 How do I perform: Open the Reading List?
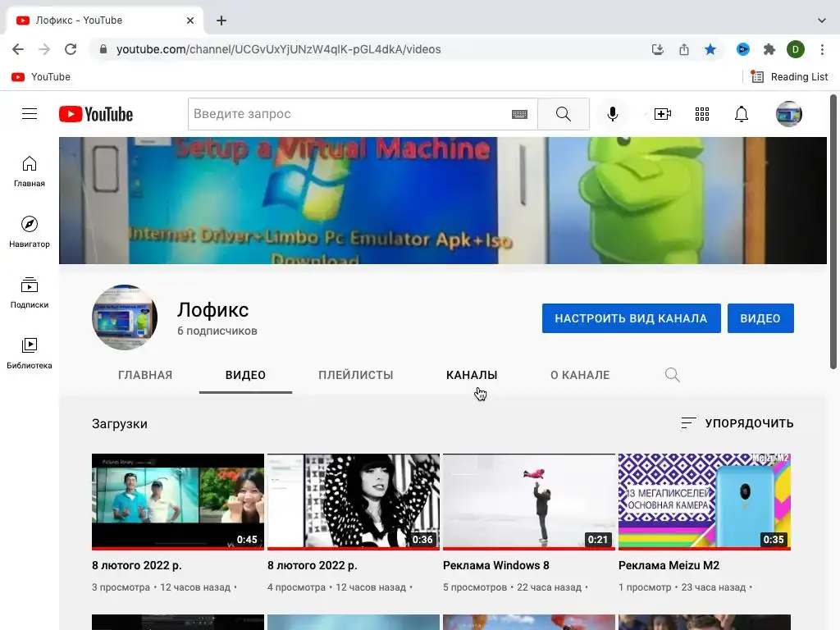point(790,77)
